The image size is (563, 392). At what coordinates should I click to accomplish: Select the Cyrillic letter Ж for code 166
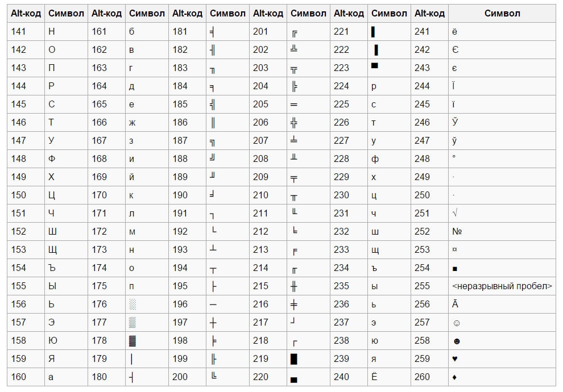(x=132, y=123)
